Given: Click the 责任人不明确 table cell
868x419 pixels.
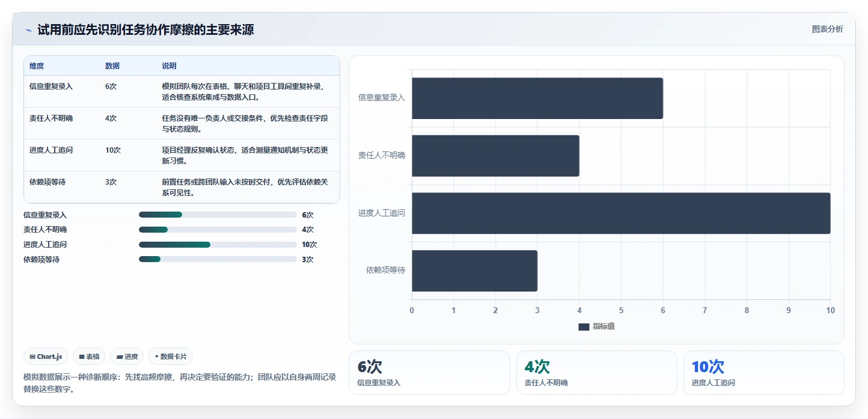Looking at the screenshot, I should coord(51,118).
